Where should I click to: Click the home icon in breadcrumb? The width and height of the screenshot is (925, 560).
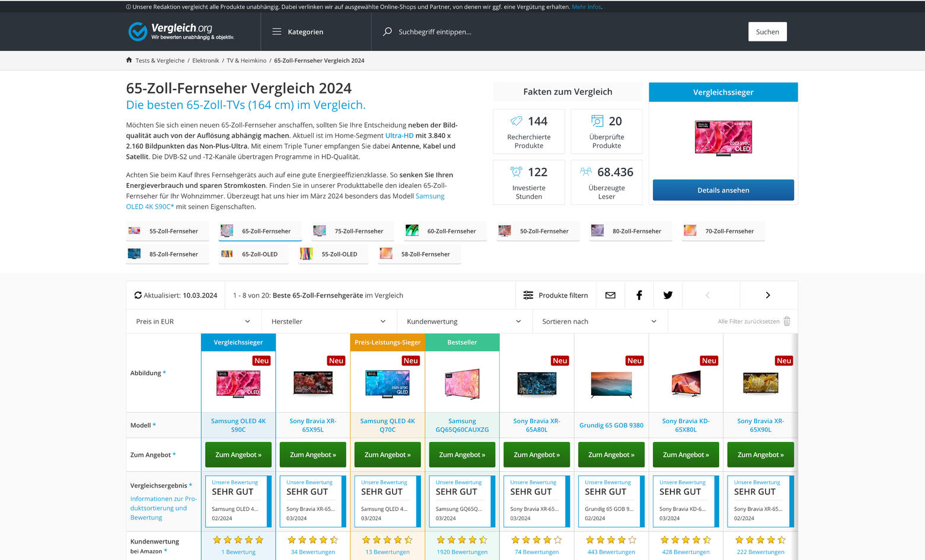pyautogui.click(x=129, y=60)
